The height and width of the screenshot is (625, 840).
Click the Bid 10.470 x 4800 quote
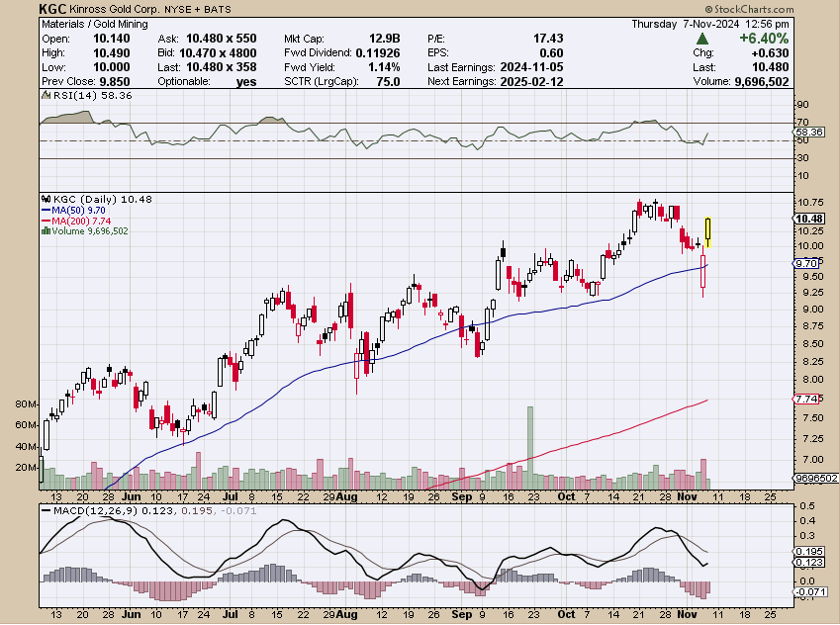[218, 53]
